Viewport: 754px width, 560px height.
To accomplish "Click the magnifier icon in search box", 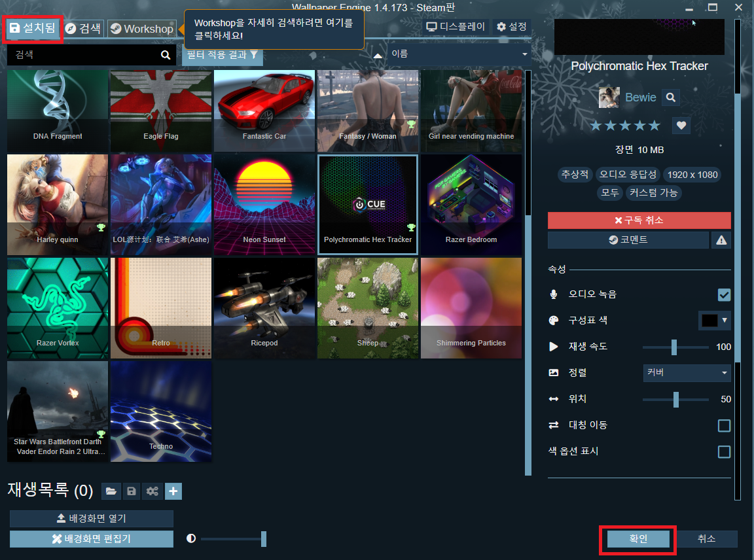I will (x=166, y=55).
